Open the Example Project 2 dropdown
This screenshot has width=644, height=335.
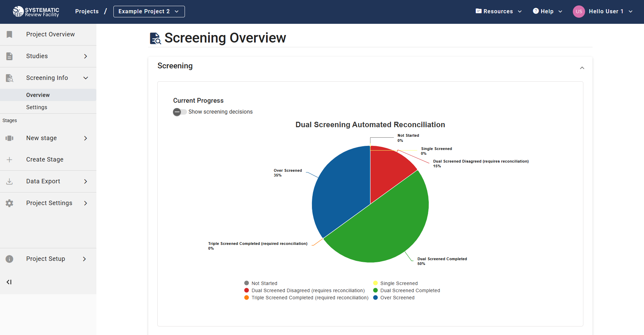pyautogui.click(x=149, y=12)
